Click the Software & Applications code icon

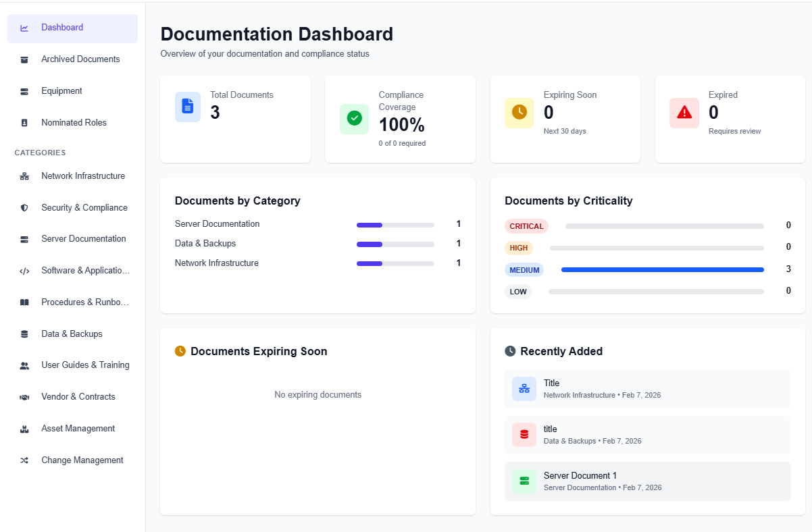(x=24, y=270)
